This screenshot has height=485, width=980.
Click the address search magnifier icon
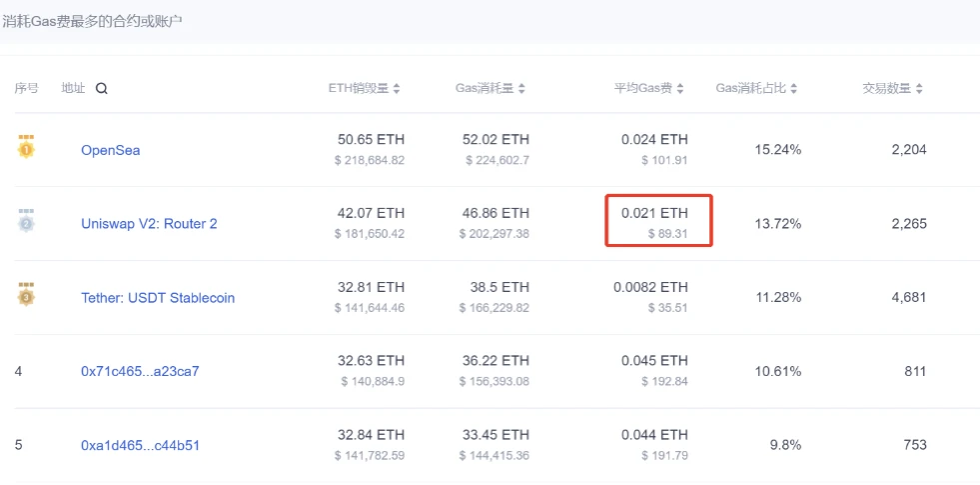(101, 89)
